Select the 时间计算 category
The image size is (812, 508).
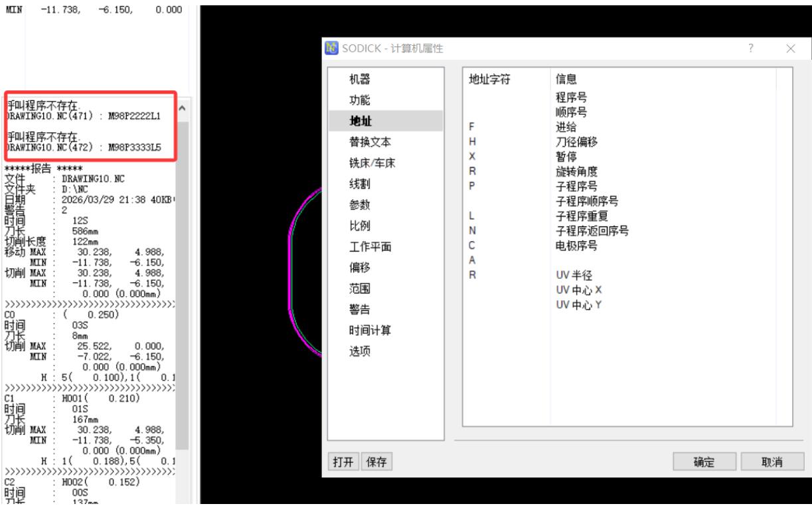point(370,330)
